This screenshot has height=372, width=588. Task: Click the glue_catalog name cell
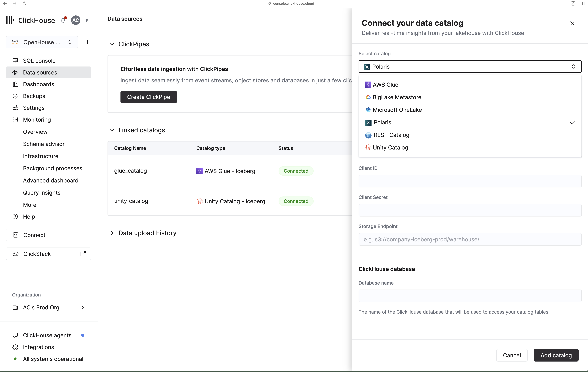click(x=130, y=171)
